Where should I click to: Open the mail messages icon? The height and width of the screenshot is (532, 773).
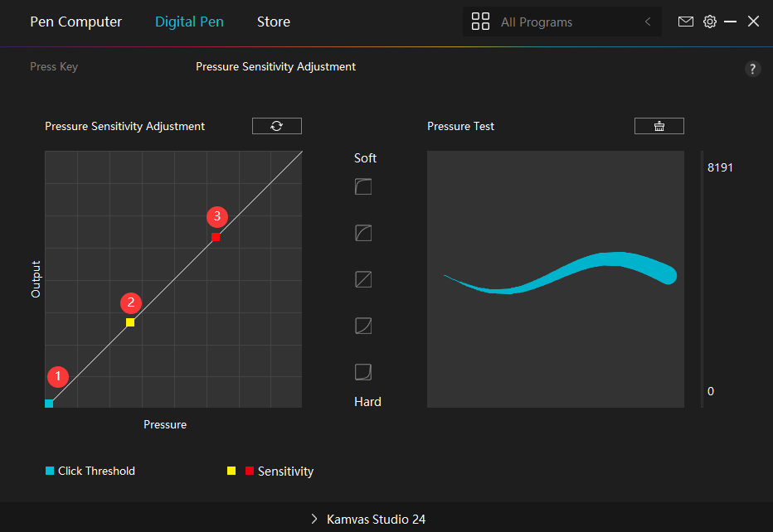point(686,22)
